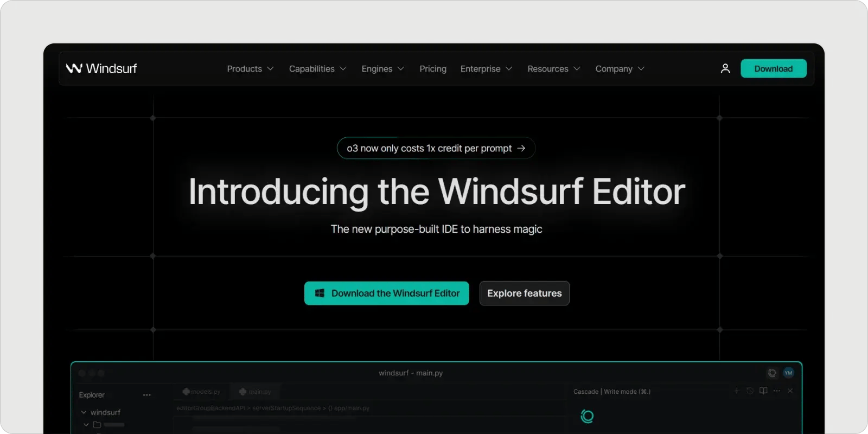The height and width of the screenshot is (434, 868).
Task: Click the Cascade loading spinner icon
Action: tap(587, 416)
